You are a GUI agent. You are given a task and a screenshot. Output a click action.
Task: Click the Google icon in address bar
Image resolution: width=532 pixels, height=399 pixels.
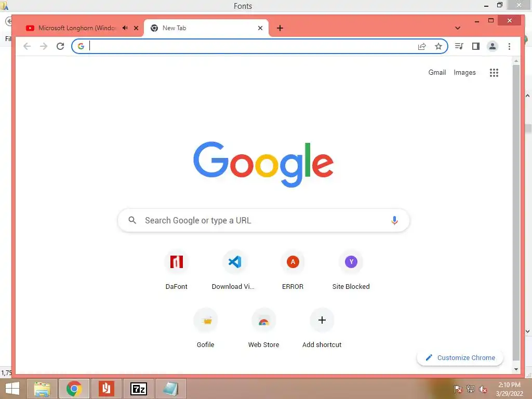[81, 46]
